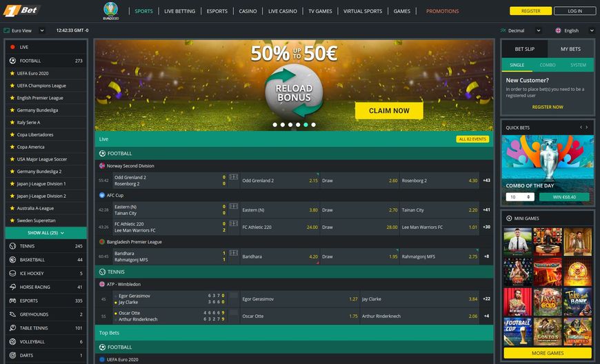Select first banner carousel dot

274,125
